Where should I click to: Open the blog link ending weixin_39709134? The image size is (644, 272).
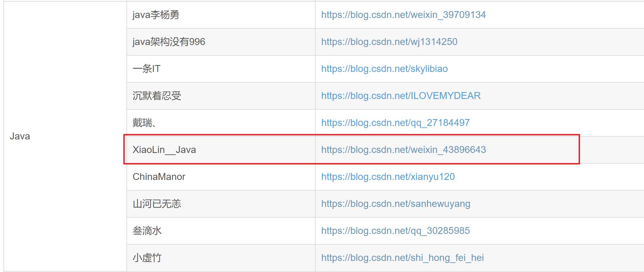403,15
